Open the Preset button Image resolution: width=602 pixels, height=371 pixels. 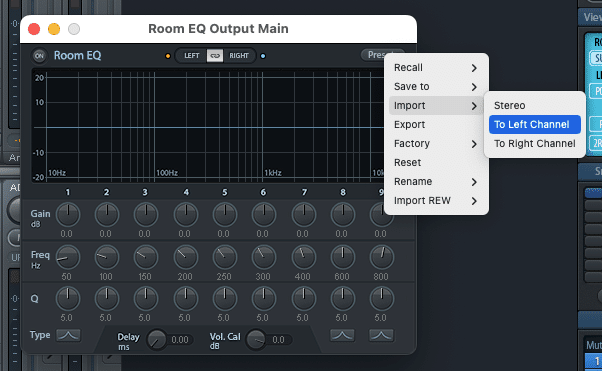(x=382, y=55)
